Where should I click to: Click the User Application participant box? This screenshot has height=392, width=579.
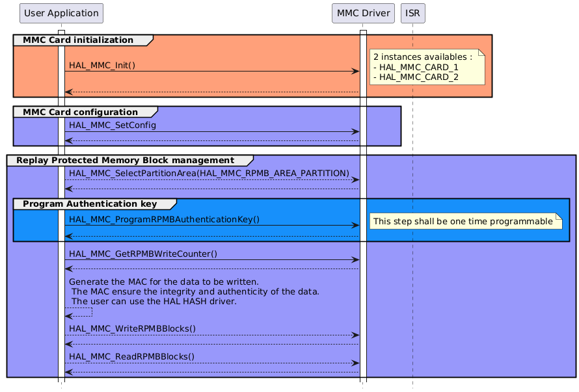tap(61, 13)
